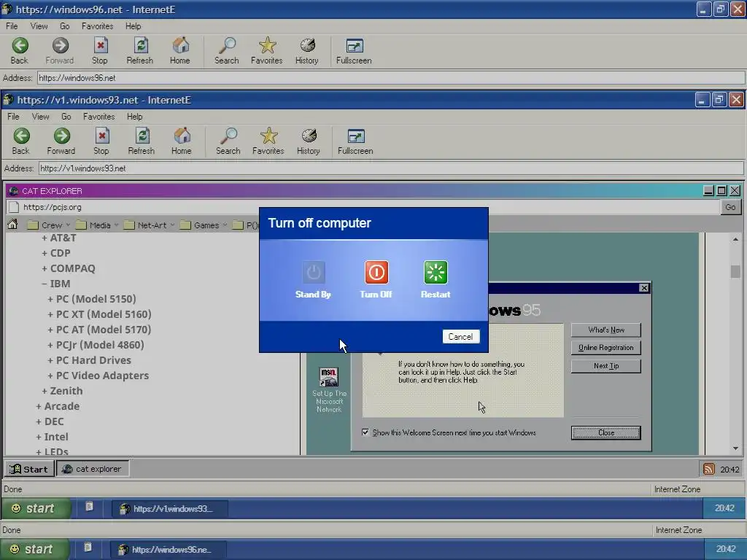747x560 pixels.
Task: Open Help menu in windows96.net window
Action: [x=133, y=26]
